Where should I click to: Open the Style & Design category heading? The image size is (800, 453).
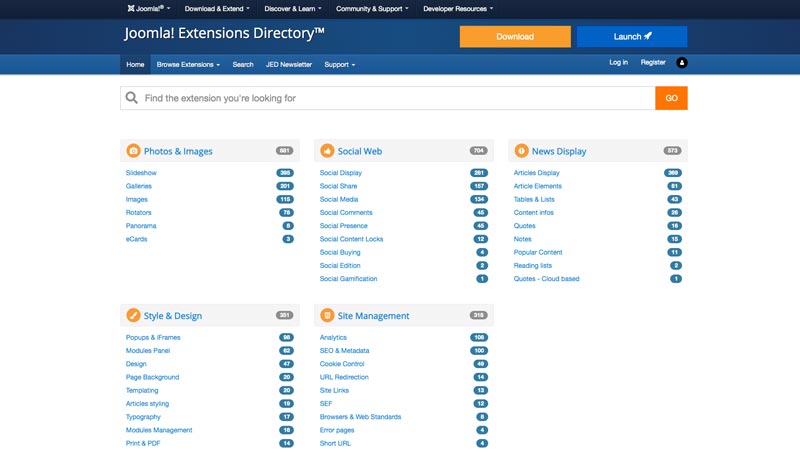pos(173,316)
